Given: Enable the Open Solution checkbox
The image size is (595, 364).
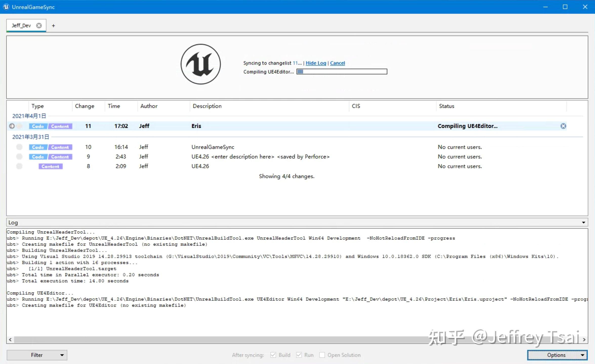Looking at the screenshot, I should [x=322, y=355].
